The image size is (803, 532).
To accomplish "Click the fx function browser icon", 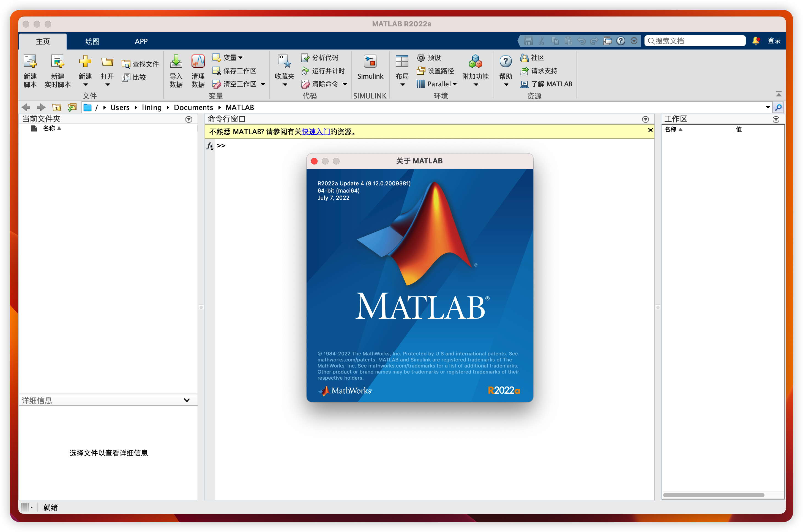I will pyautogui.click(x=210, y=146).
